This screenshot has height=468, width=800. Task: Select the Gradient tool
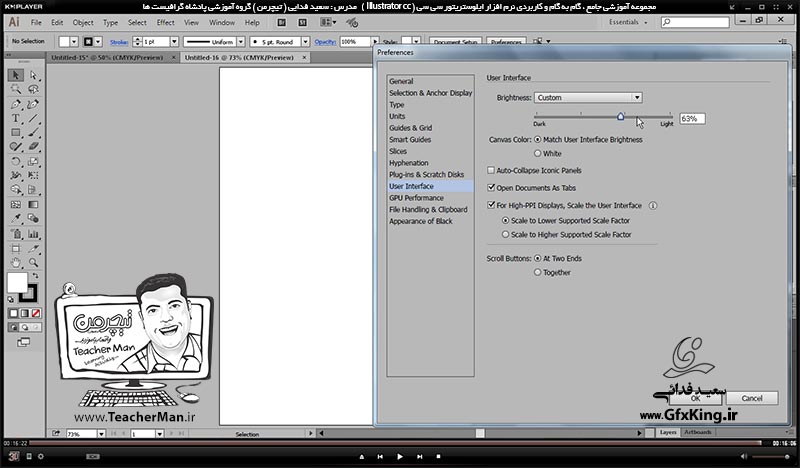[x=34, y=205]
